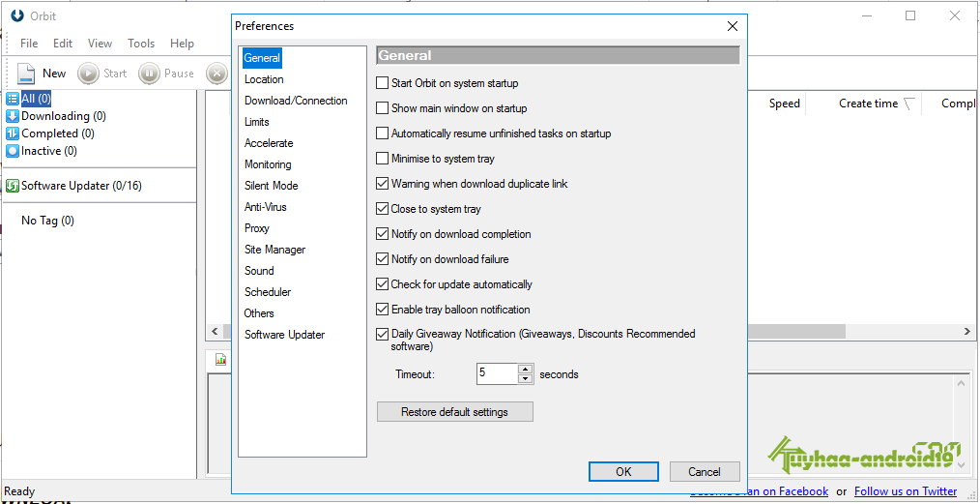Viewport: 980px width, 504px height.
Task: Select Software Updater in Preferences list
Action: click(x=284, y=335)
